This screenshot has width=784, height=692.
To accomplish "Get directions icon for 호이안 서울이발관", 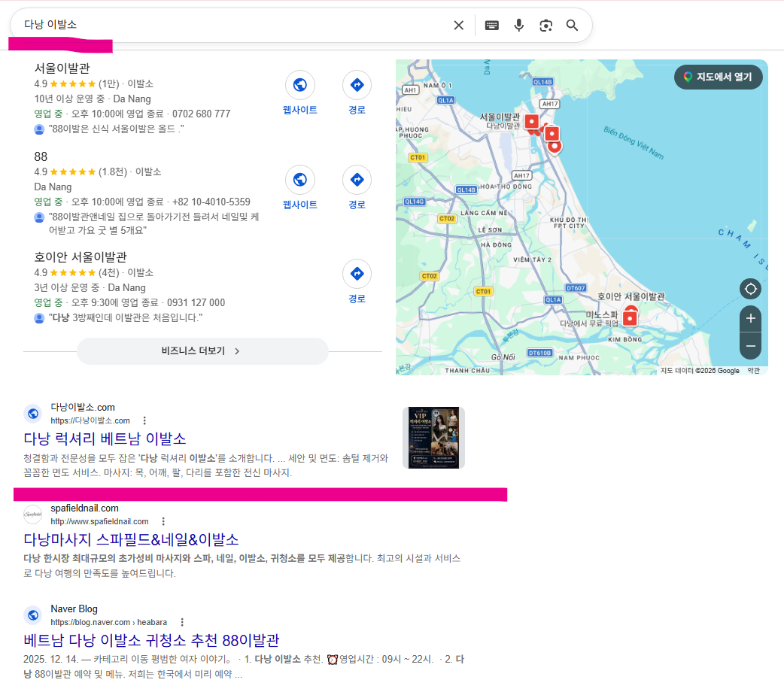I will pyautogui.click(x=357, y=274).
